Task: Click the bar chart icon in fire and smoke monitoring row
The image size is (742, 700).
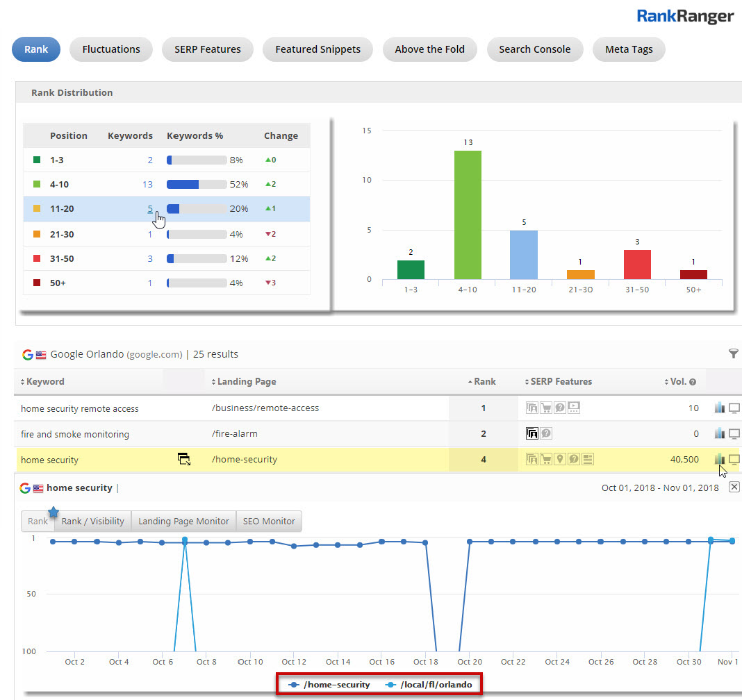Action: pos(719,433)
